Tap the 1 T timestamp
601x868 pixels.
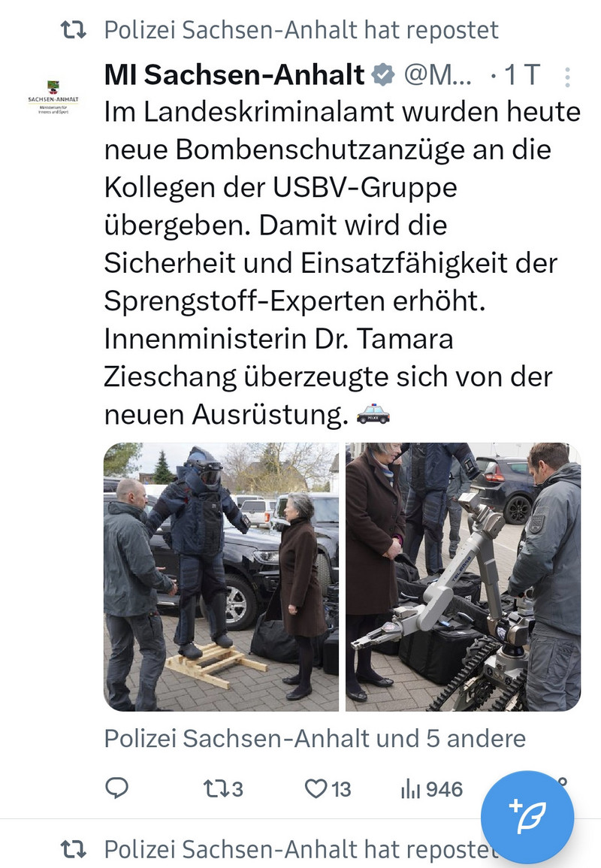522,74
